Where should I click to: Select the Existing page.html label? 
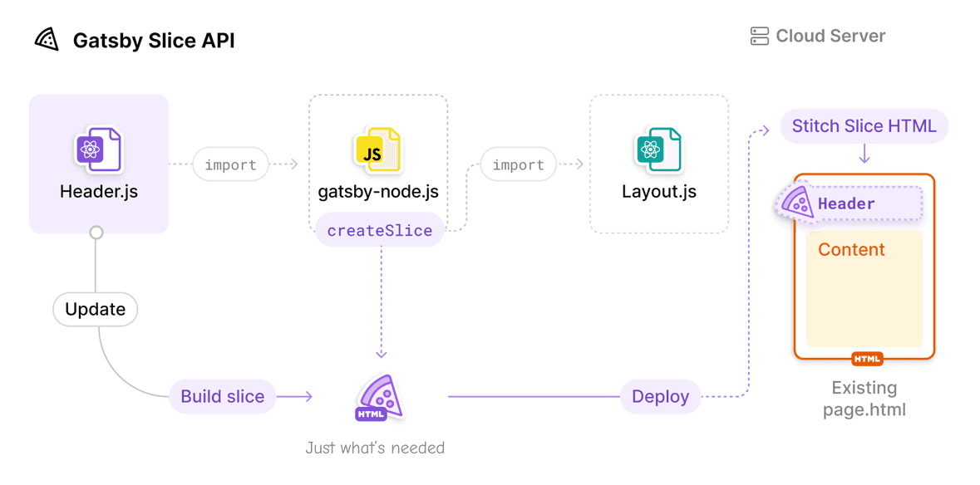tap(864, 399)
